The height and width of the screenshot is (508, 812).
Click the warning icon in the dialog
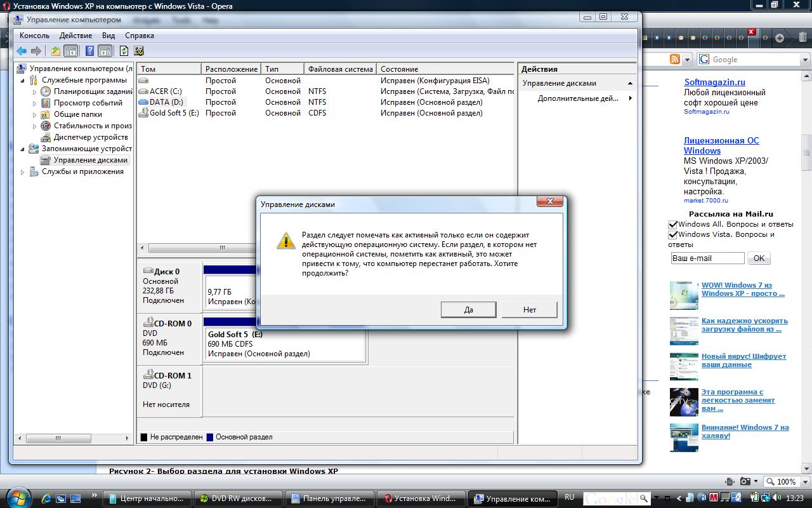pyautogui.click(x=286, y=241)
